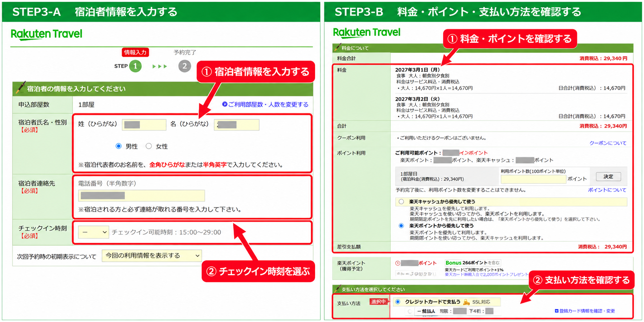This screenshot has height=322, width=644.
Task: Click 決定 button for point usage
Action: coord(608,176)
